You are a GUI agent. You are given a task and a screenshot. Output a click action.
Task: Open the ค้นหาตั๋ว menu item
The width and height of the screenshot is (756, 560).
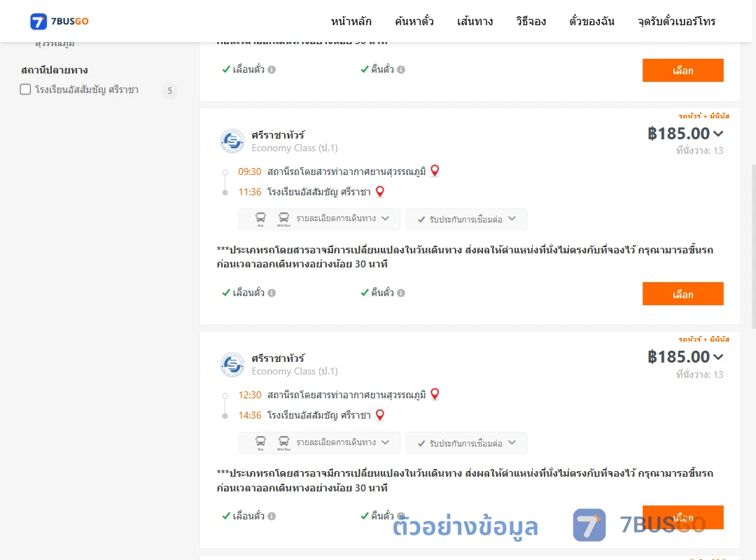(414, 21)
